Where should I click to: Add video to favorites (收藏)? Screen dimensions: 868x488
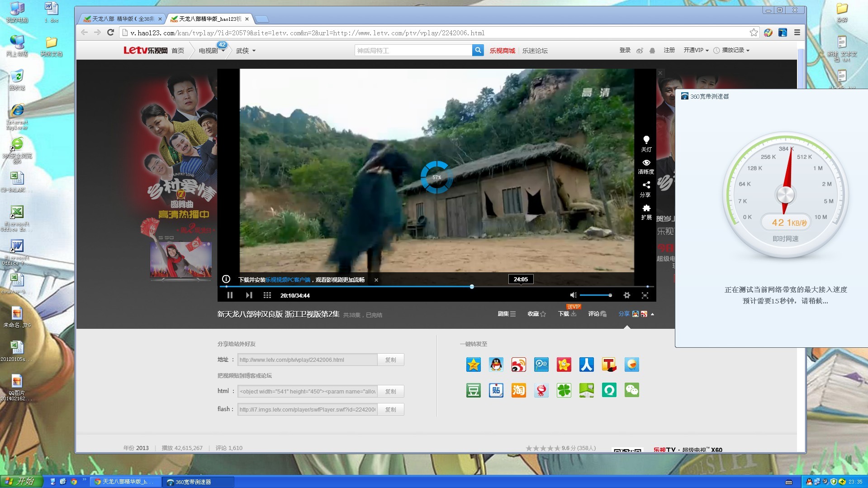point(537,314)
